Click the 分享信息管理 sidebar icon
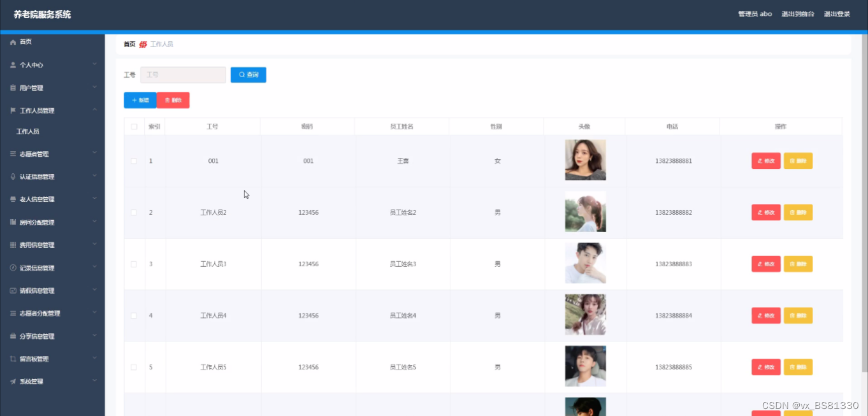 click(x=13, y=336)
